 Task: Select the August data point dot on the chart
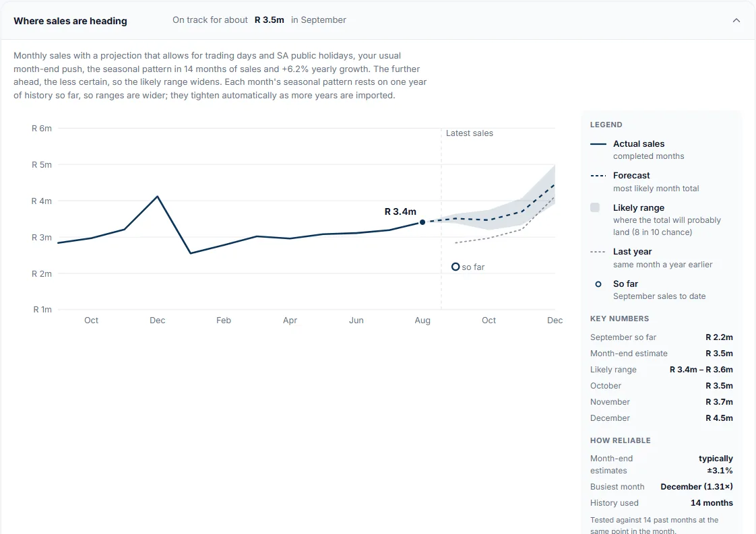422,222
